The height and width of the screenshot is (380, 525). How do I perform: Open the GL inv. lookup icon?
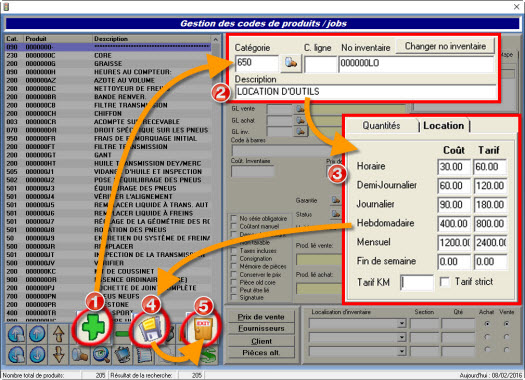(300, 132)
